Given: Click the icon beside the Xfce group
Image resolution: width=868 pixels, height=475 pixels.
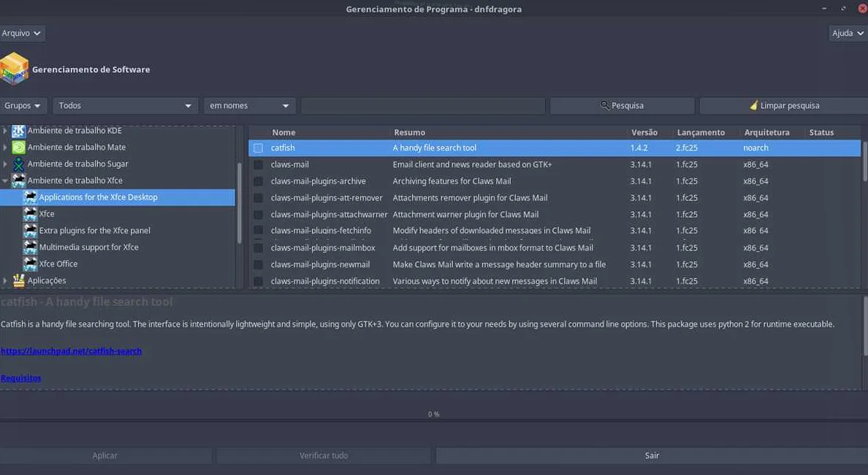Looking at the screenshot, I should pyautogui.click(x=30, y=213).
